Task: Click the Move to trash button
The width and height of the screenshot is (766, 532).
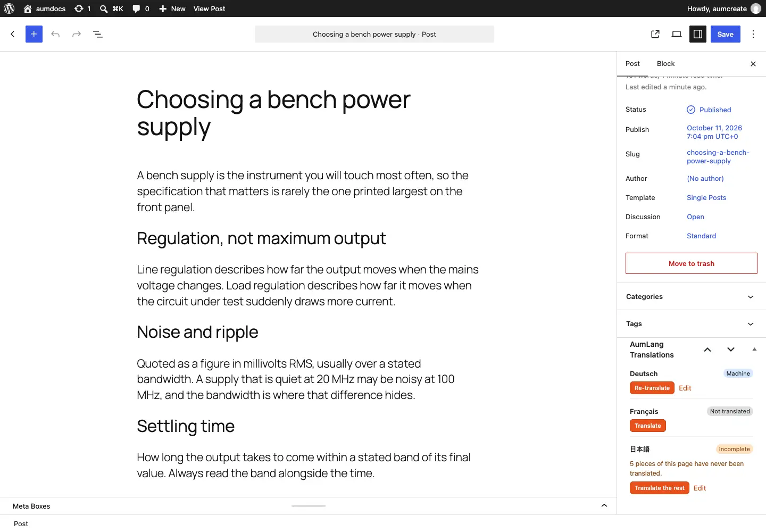Action: [692, 263]
